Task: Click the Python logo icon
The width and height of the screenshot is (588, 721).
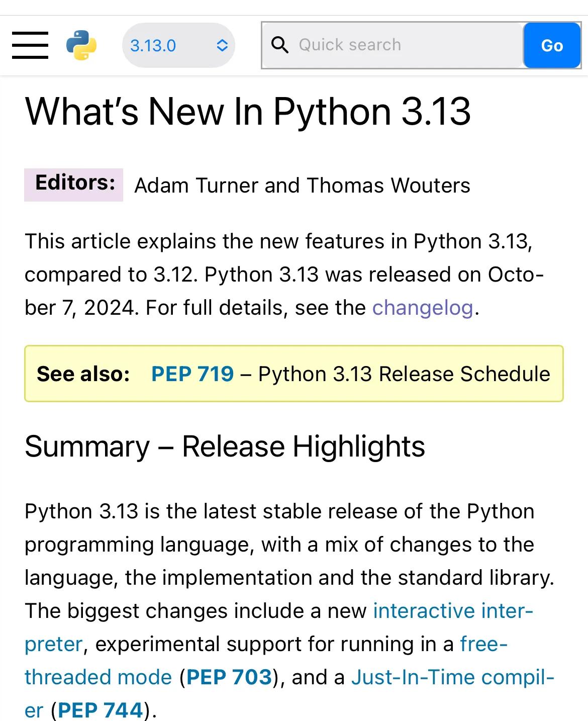Action: coord(81,45)
